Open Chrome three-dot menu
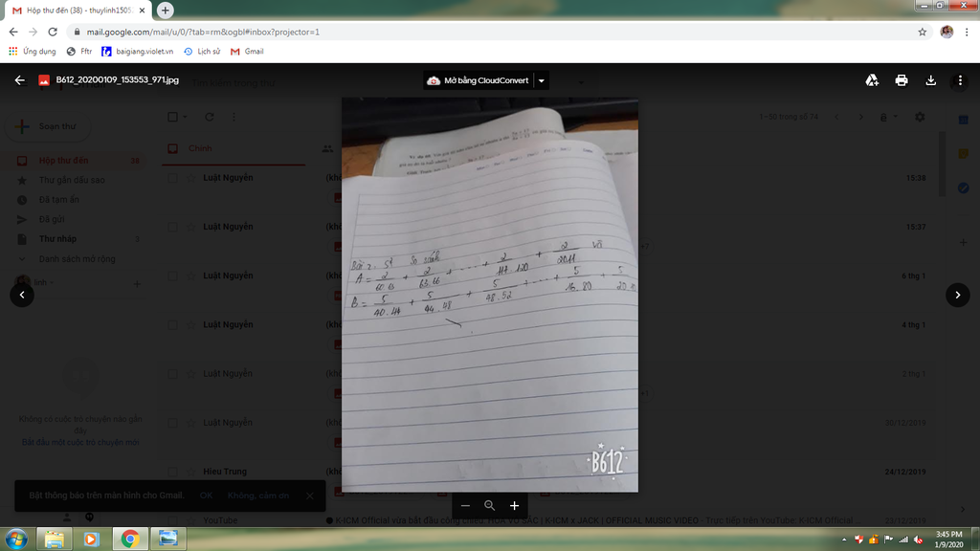This screenshot has height=551, width=980. [967, 32]
